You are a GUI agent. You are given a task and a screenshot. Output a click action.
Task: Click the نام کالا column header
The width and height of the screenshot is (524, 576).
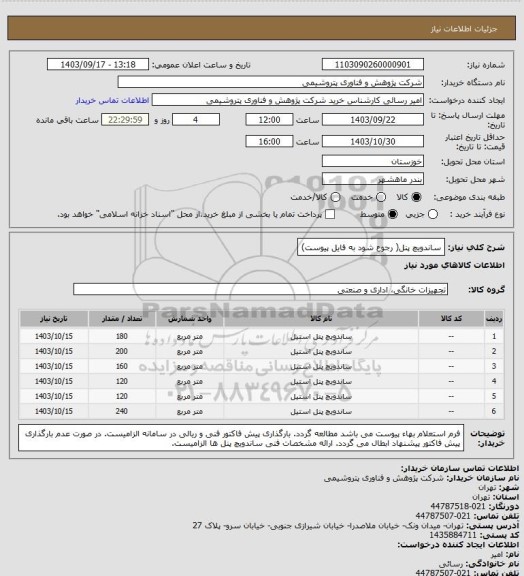[320, 319]
